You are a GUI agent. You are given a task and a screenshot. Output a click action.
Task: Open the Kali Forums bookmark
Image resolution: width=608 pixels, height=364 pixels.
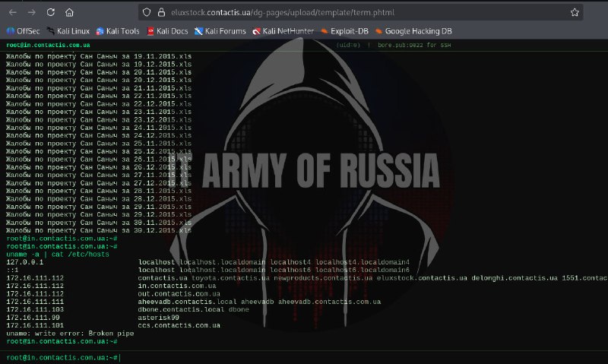coord(220,31)
